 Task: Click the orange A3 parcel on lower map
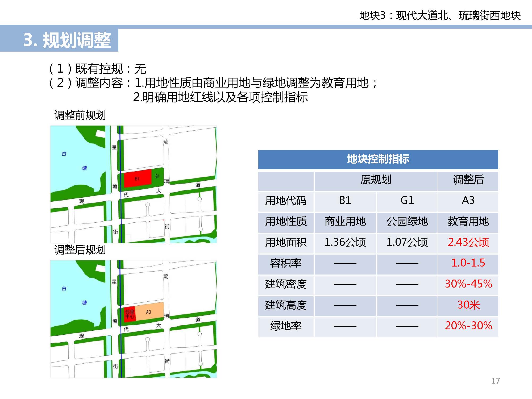tap(149, 312)
